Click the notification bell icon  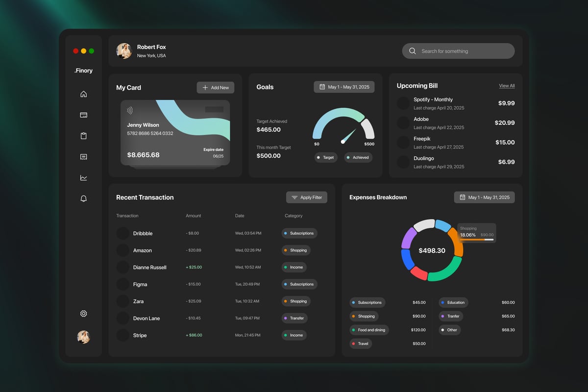(83, 198)
